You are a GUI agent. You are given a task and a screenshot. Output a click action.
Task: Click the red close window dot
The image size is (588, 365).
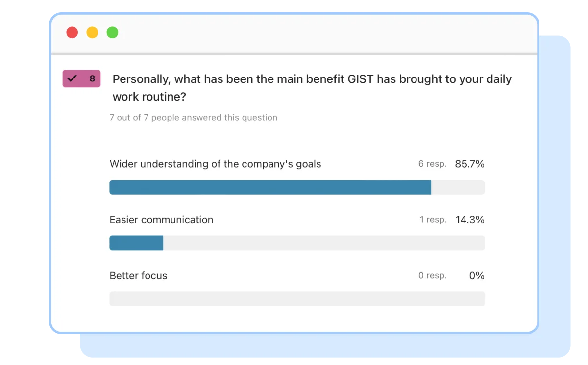(72, 33)
